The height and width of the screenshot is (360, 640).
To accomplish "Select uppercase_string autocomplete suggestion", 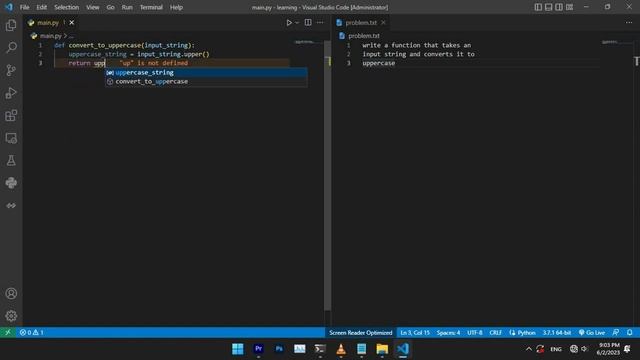I will [206, 73].
